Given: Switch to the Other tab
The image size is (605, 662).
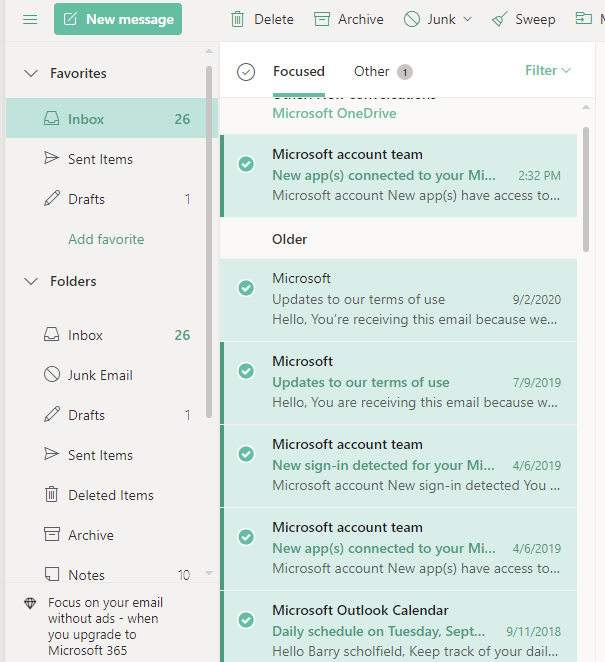Looking at the screenshot, I should 371,71.
